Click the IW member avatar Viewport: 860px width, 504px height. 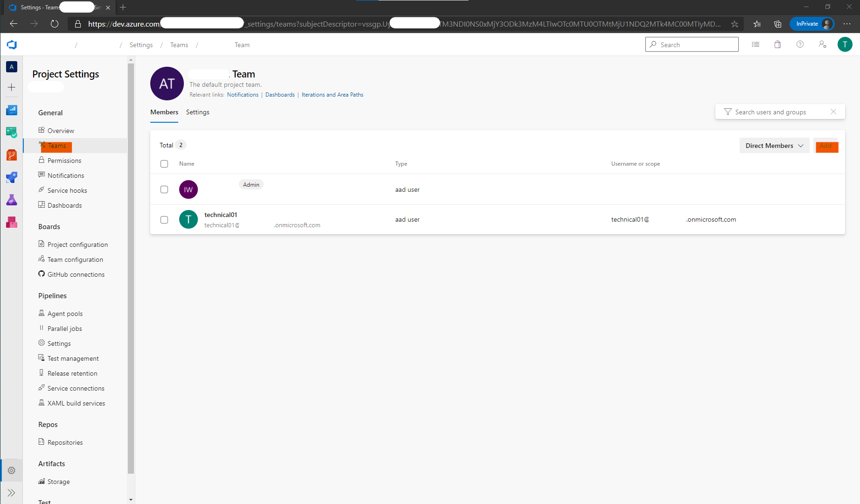pos(189,189)
